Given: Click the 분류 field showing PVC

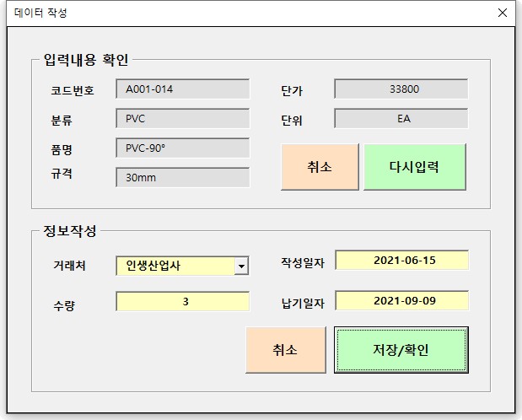Looking at the screenshot, I should [x=182, y=118].
